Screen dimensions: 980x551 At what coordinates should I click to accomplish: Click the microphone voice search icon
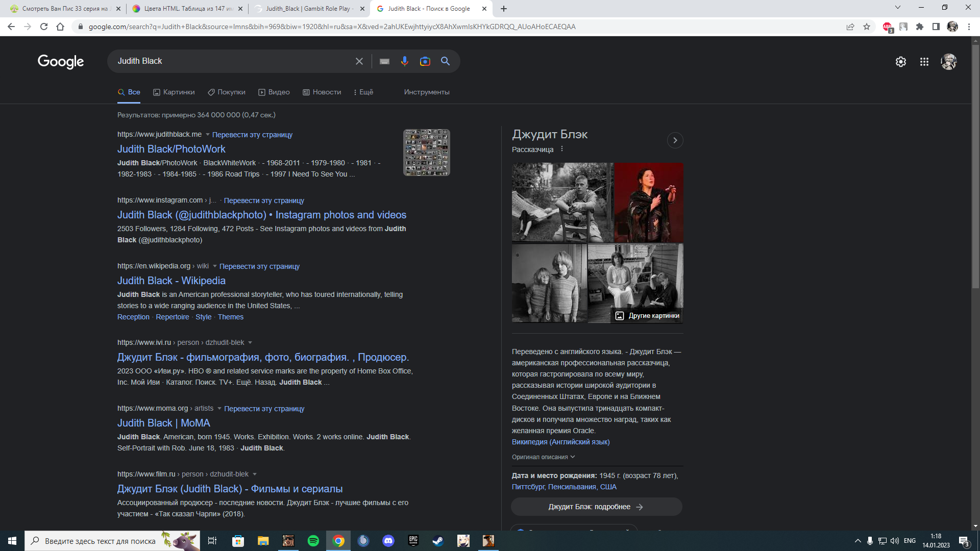(404, 61)
